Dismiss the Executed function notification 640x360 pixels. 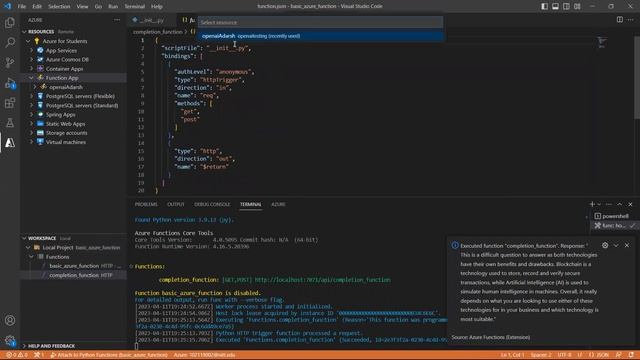click(627, 245)
